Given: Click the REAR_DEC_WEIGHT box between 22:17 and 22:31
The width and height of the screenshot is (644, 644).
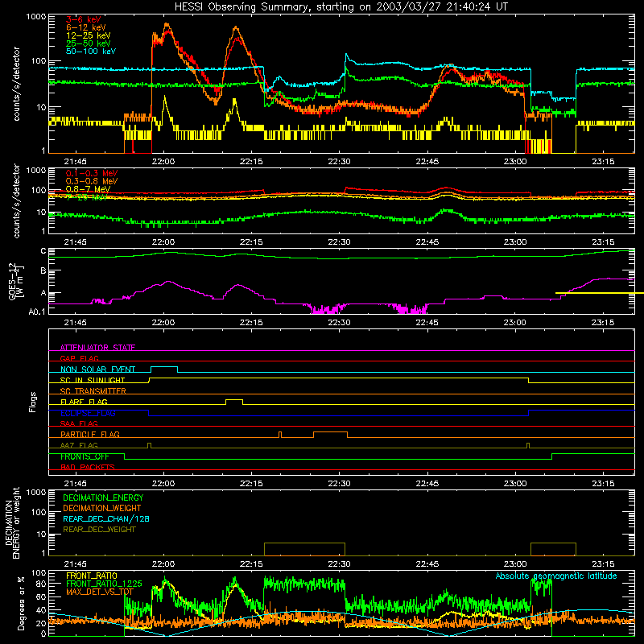Looking at the screenshot, I should pyautogui.click(x=304, y=549).
